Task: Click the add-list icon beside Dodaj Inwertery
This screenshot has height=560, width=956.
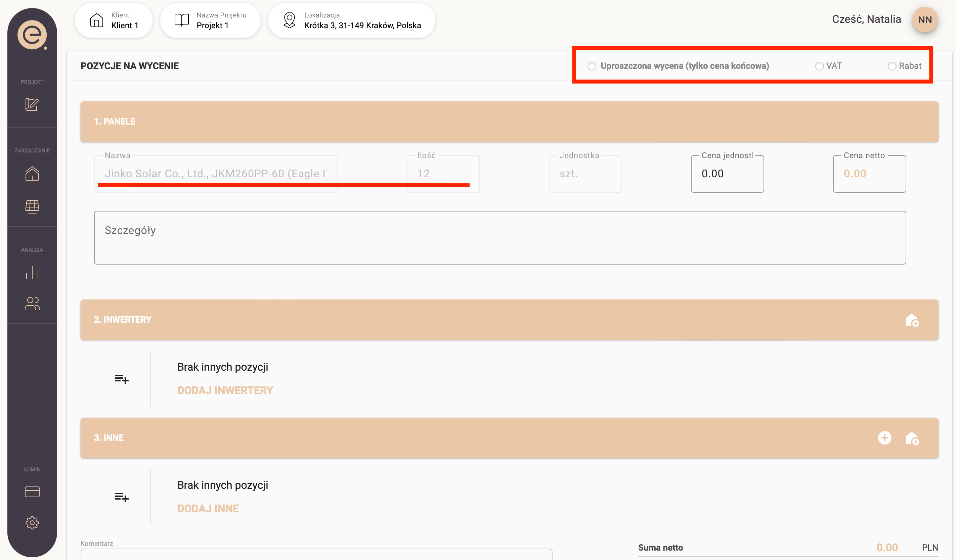Action: [x=122, y=379]
